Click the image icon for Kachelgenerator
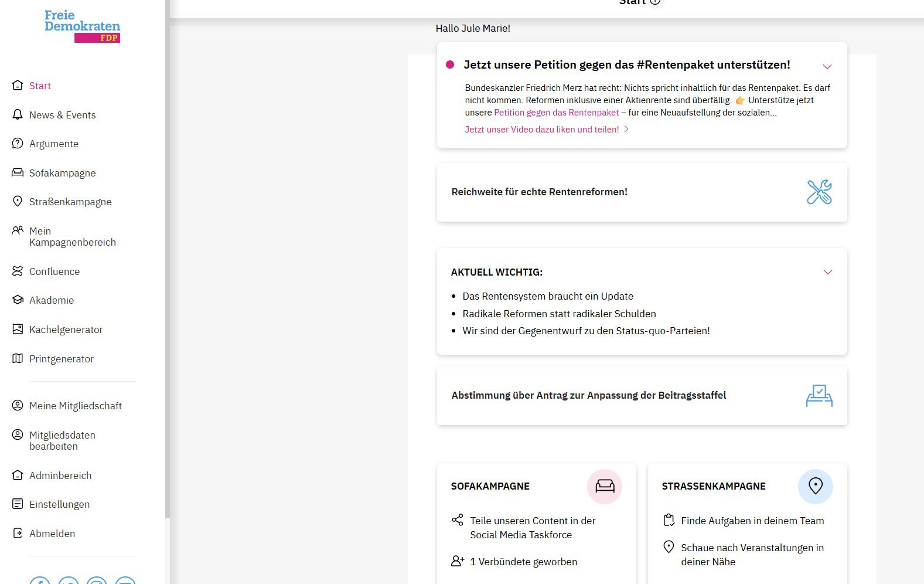This screenshot has height=584, width=924. click(18, 329)
